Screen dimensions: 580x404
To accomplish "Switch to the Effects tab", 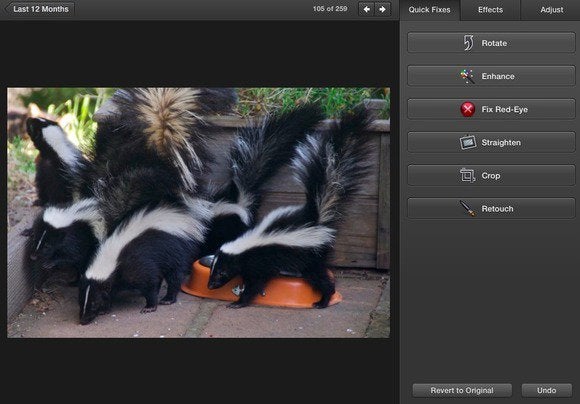I will pyautogui.click(x=490, y=10).
